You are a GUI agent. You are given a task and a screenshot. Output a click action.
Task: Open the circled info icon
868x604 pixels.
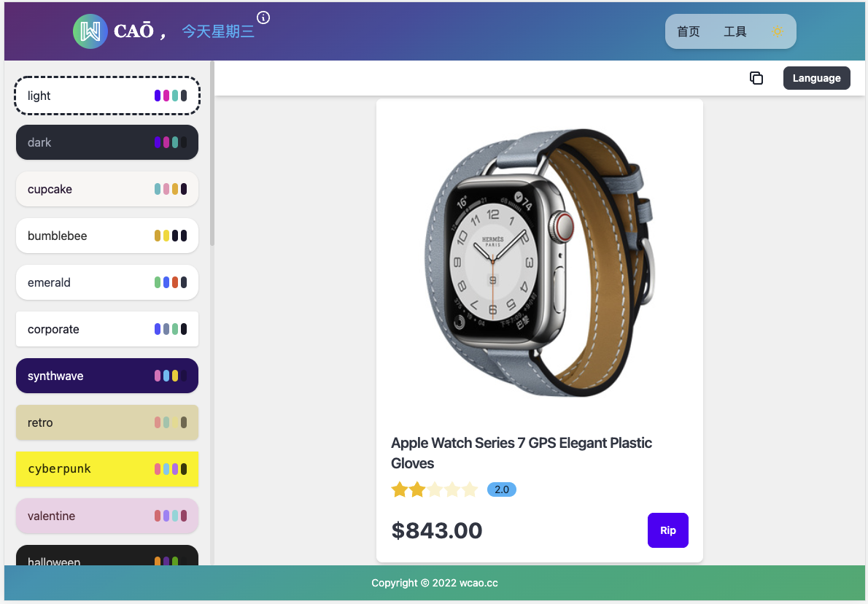(x=263, y=18)
